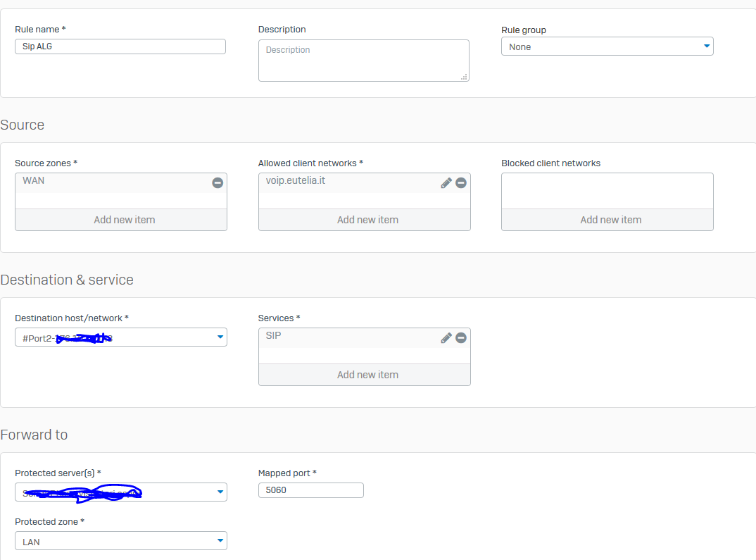Select the WAN entry in Source zones

(106, 182)
